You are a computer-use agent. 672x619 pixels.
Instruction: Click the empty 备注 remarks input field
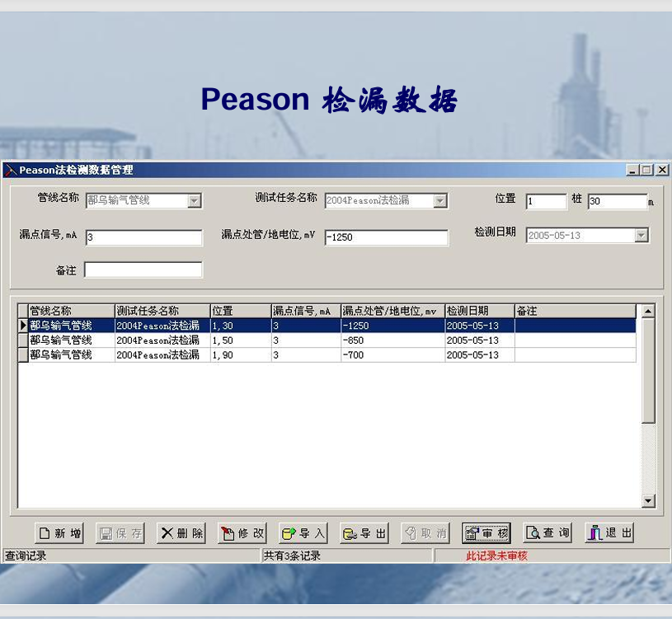coord(143,270)
